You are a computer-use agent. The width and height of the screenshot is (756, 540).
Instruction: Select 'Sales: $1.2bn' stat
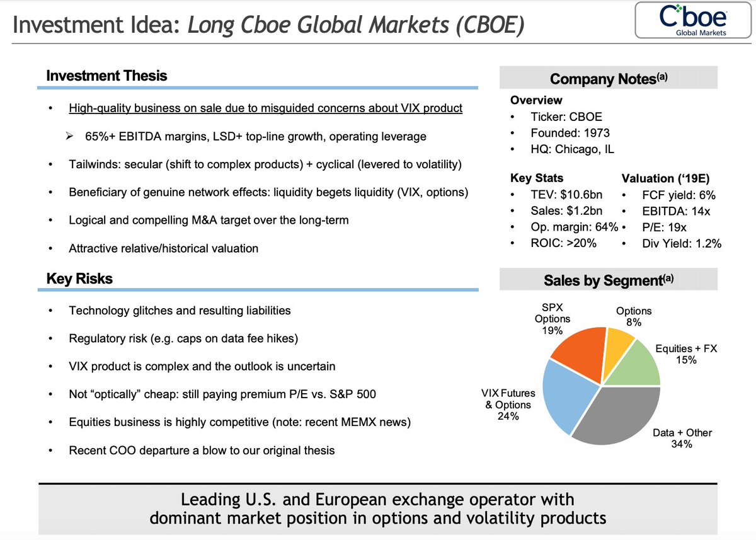click(568, 212)
